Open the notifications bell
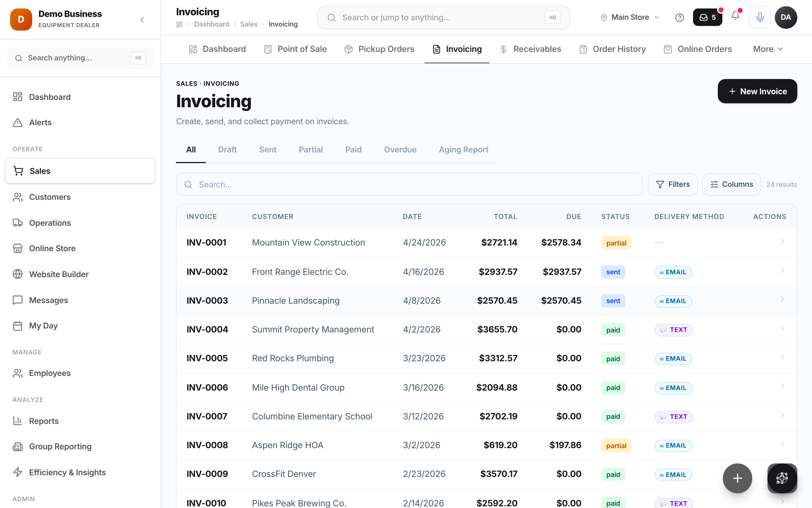 click(x=736, y=16)
